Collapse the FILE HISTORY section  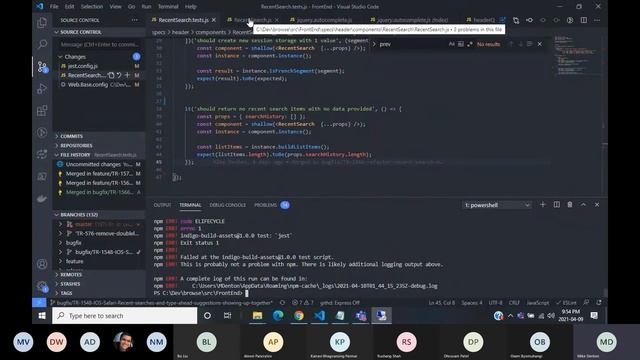click(99, 155)
